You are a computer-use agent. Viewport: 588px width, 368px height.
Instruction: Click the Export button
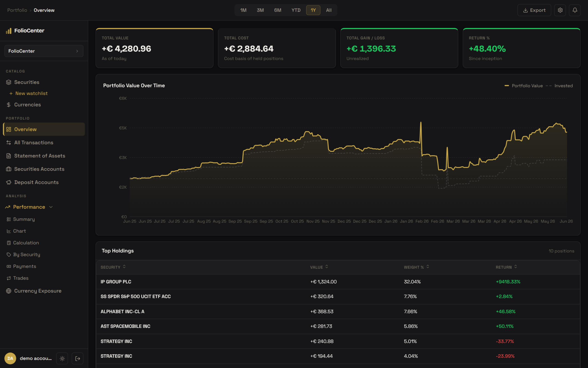[534, 10]
